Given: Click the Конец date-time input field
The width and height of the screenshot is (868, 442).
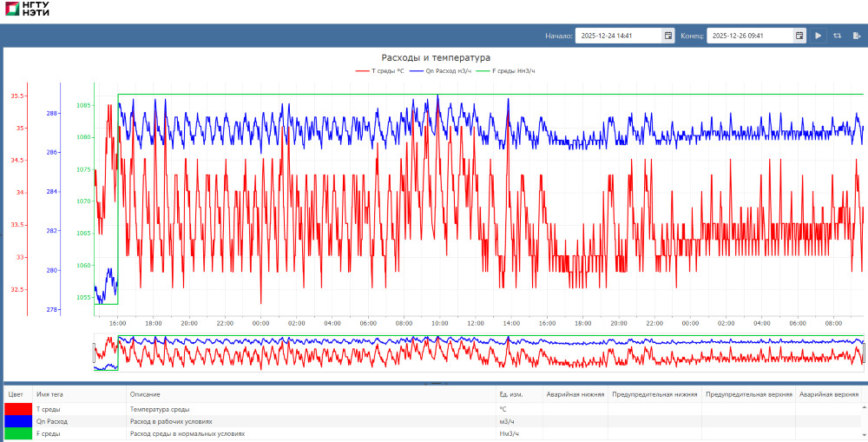Looking at the screenshot, I should [749, 36].
